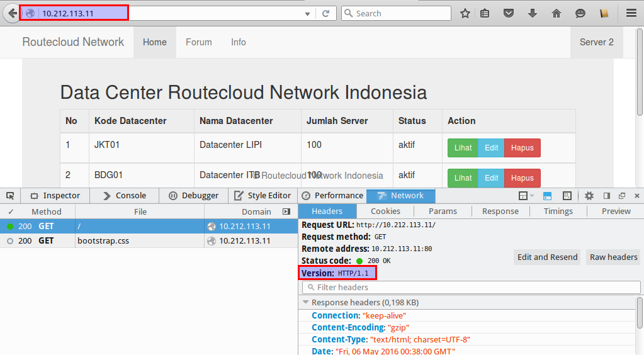Focus the Filter headers input
This screenshot has width=644, height=355.
click(471, 287)
